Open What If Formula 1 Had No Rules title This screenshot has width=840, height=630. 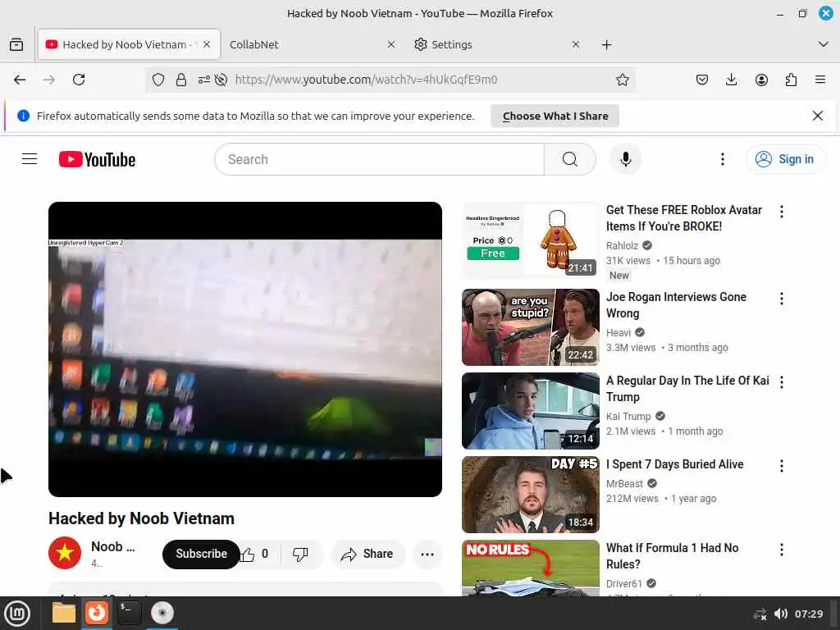coord(673,556)
